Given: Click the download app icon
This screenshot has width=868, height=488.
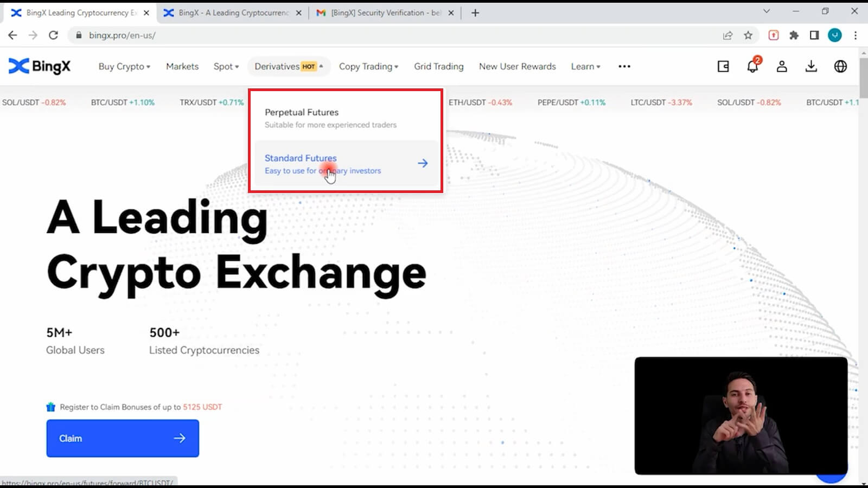Looking at the screenshot, I should 811,66.
